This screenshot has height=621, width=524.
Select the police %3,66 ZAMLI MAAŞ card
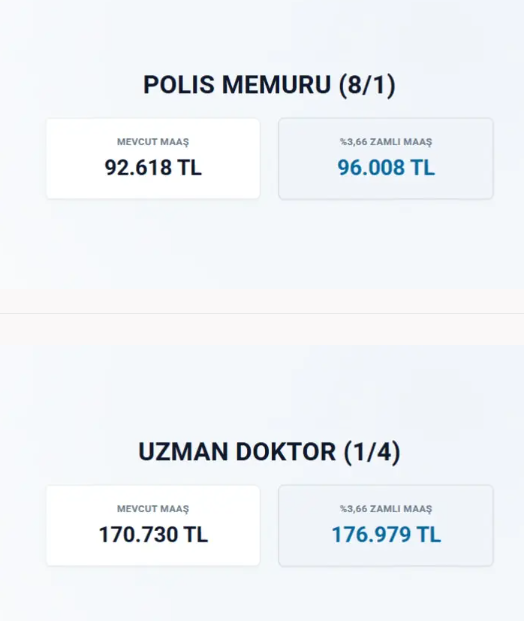(x=386, y=158)
